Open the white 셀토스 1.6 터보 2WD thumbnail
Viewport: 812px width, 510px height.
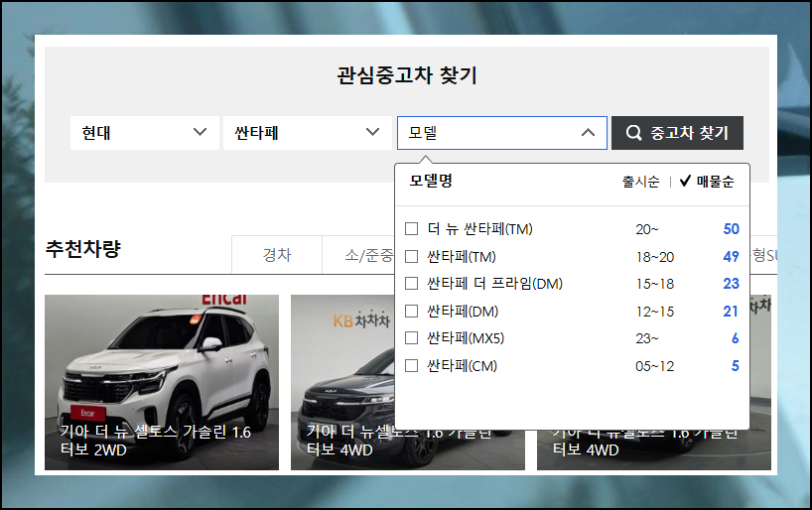pyautogui.click(x=162, y=382)
